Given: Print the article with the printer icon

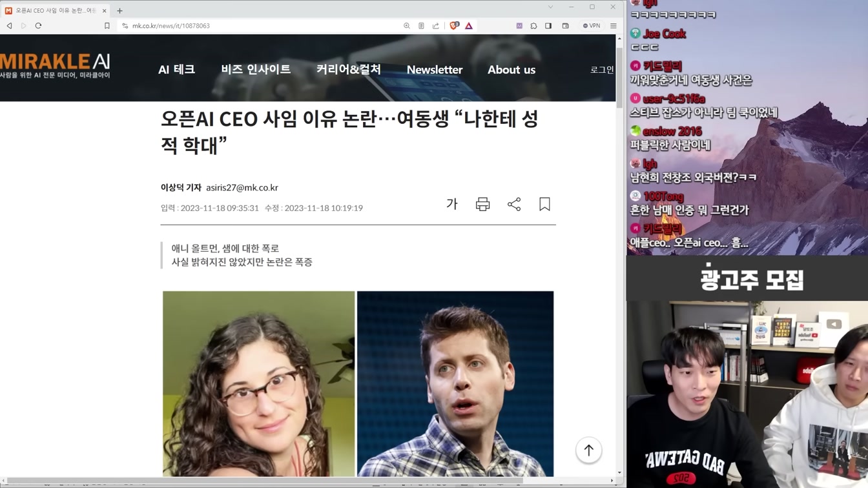Looking at the screenshot, I should 482,204.
